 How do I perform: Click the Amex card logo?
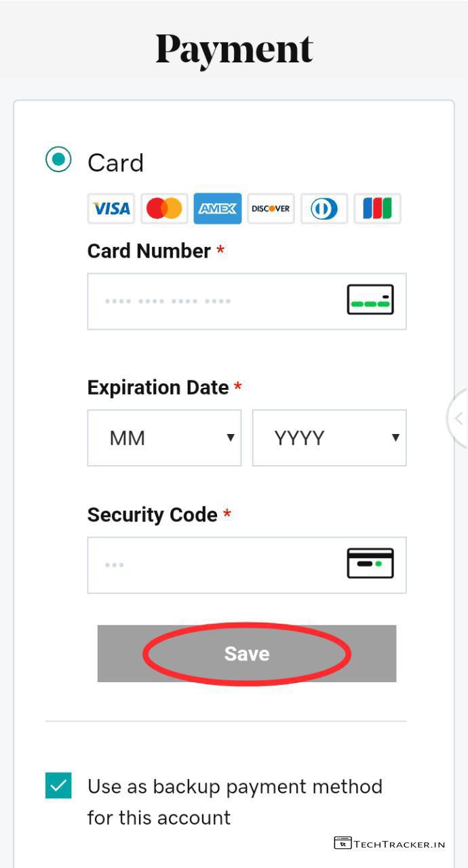[217, 209]
